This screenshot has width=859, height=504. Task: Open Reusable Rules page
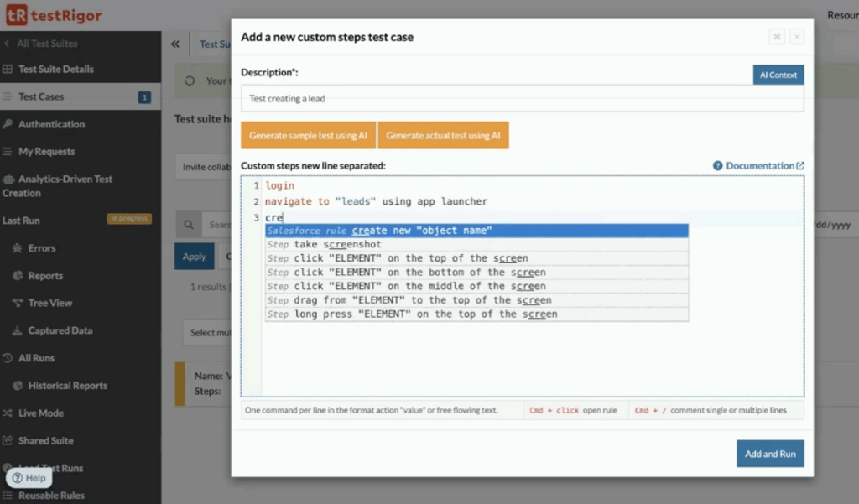pos(51,496)
